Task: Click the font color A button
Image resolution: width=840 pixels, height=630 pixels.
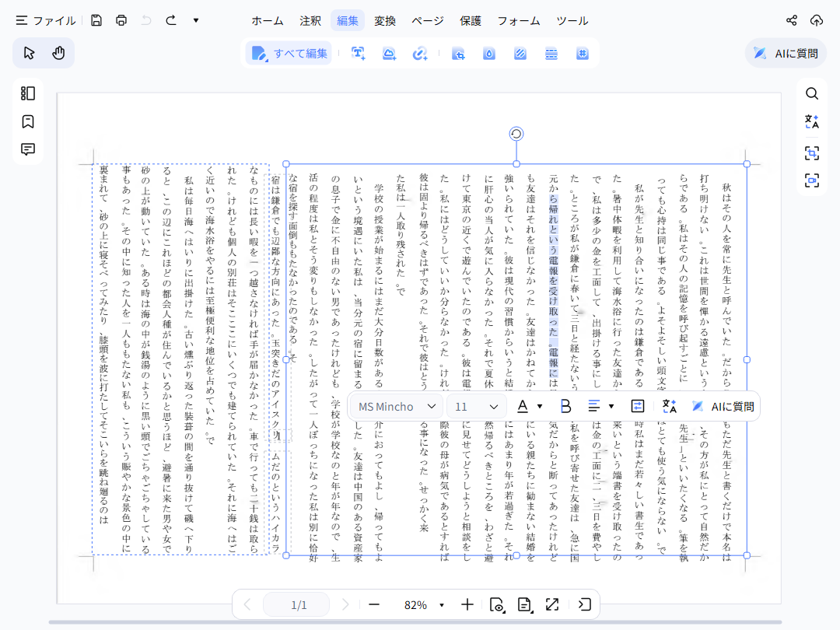Action: point(523,407)
